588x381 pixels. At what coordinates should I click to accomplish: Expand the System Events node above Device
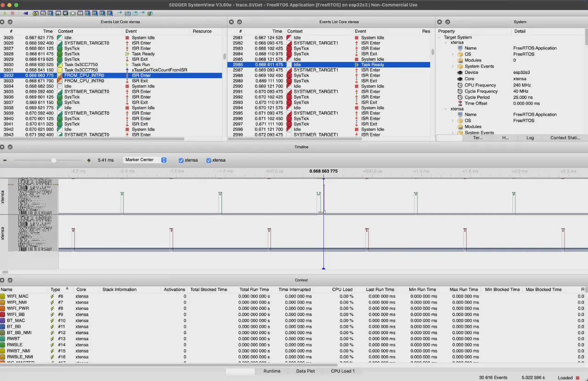[x=453, y=66]
